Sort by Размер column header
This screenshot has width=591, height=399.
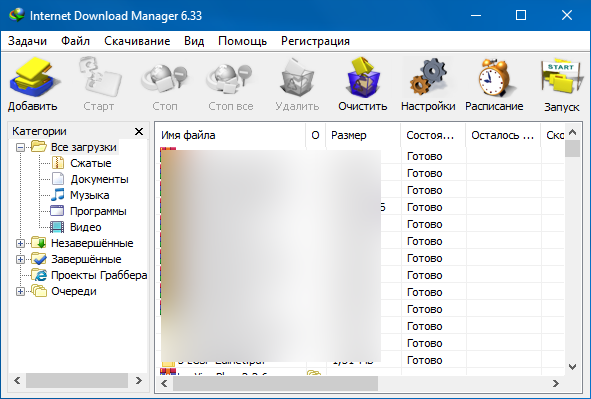(x=363, y=135)
